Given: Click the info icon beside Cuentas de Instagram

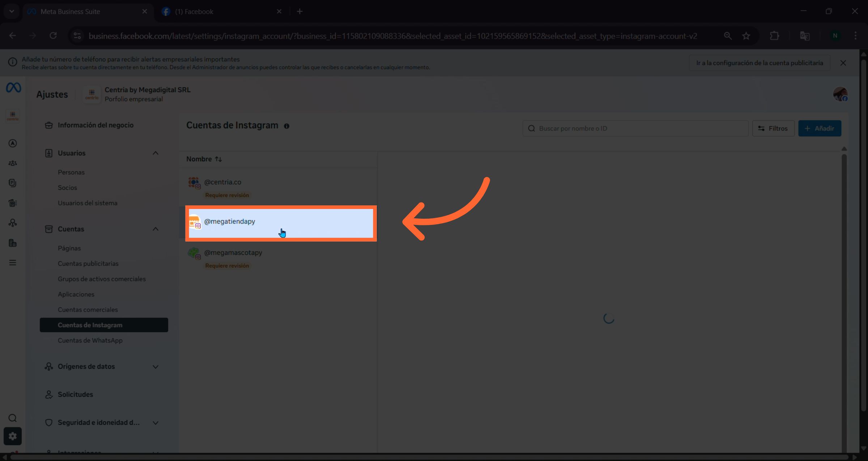Looking at the screenshot, I should pos(286,126).
